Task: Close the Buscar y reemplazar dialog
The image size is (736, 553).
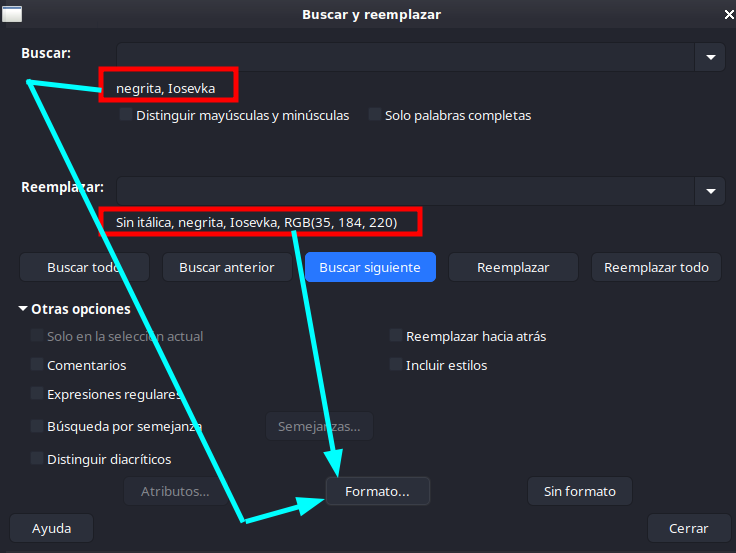Action: [728, 15]
